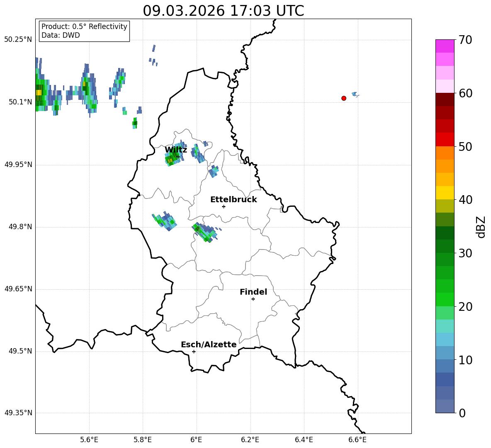Click the dBZ colorbar axis label
Viewport: 491px width, 448px height.
(481, 227)
